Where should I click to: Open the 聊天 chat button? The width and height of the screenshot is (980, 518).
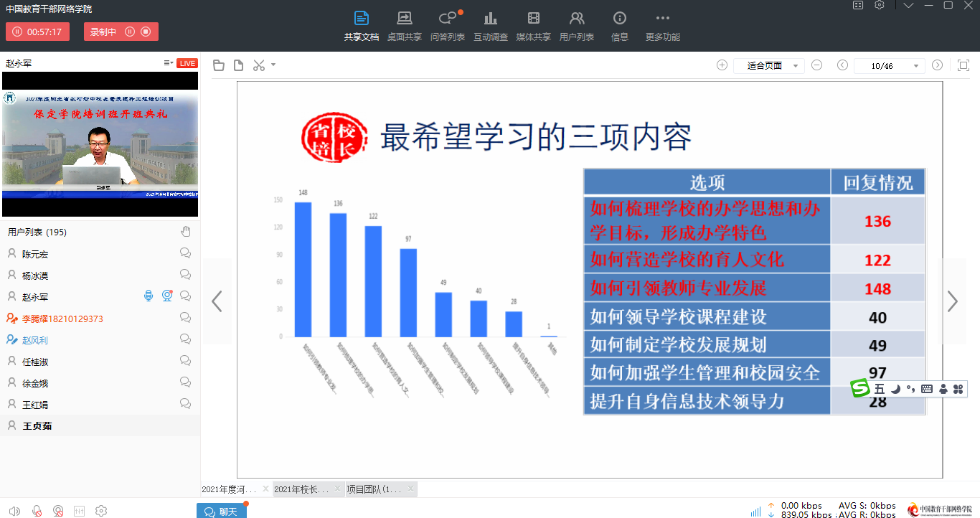click(x=221, y=511)
